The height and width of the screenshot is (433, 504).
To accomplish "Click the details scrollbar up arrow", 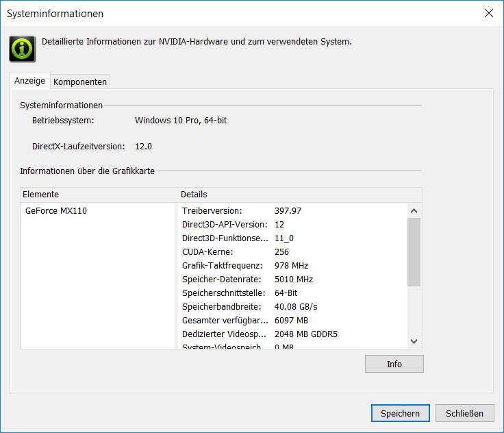I will coord(414,211).
